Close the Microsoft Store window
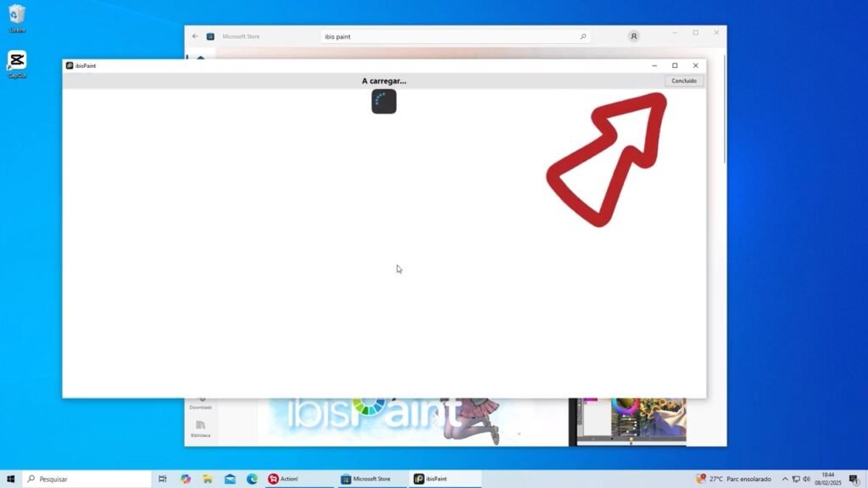The width and height of the screenshot is (868, 488). 716,33
